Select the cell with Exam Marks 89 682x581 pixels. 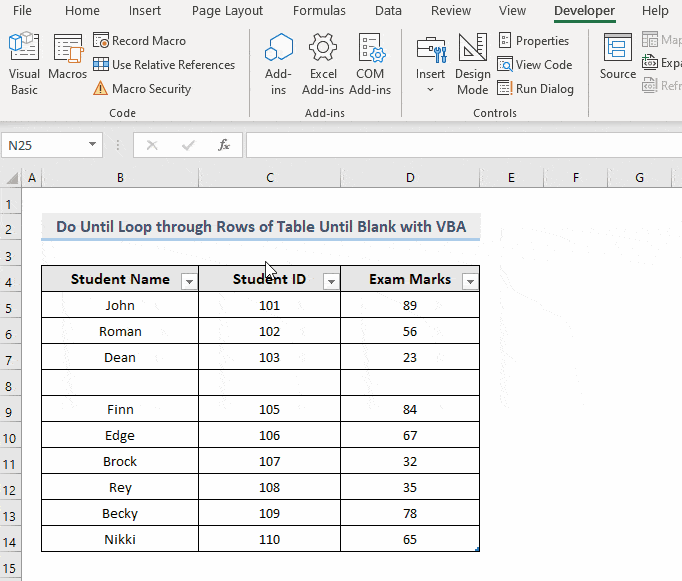click(x=410, y=305)
